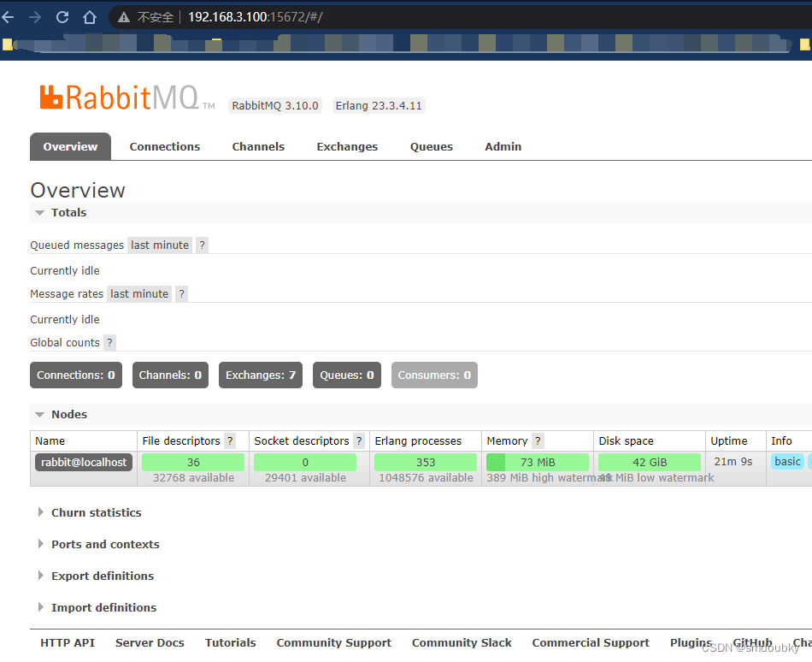Open the 'last minute' rate selector
This screenshot has width=812, height=662.
[x=159, y=245]
